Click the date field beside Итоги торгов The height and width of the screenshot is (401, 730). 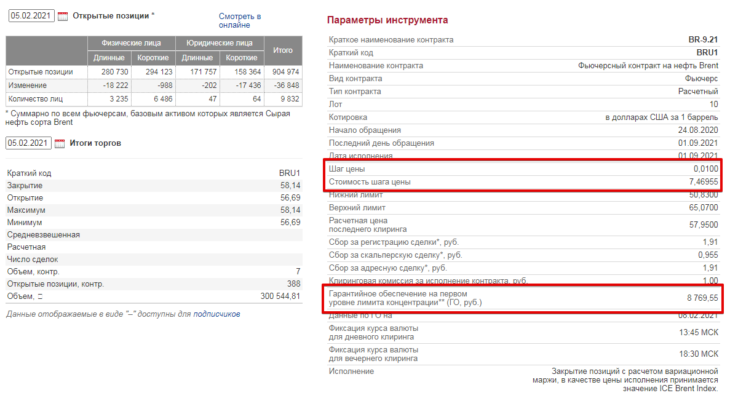point(28,143)
